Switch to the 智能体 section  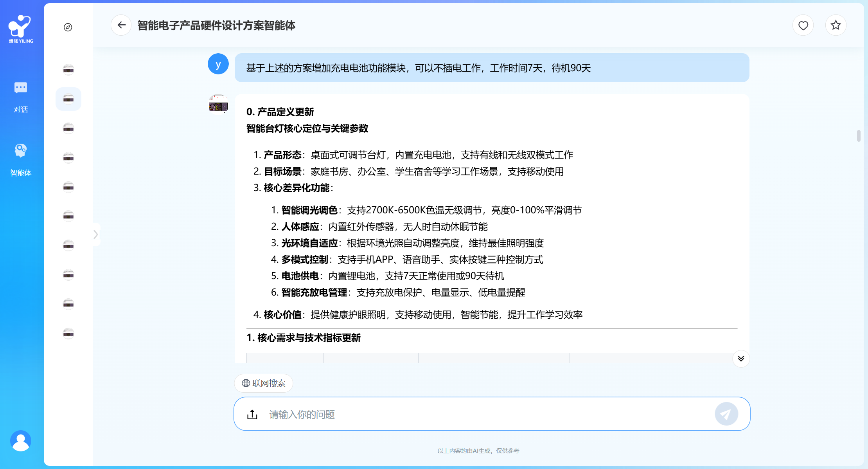pyautogui.click(x=21, y=161)
